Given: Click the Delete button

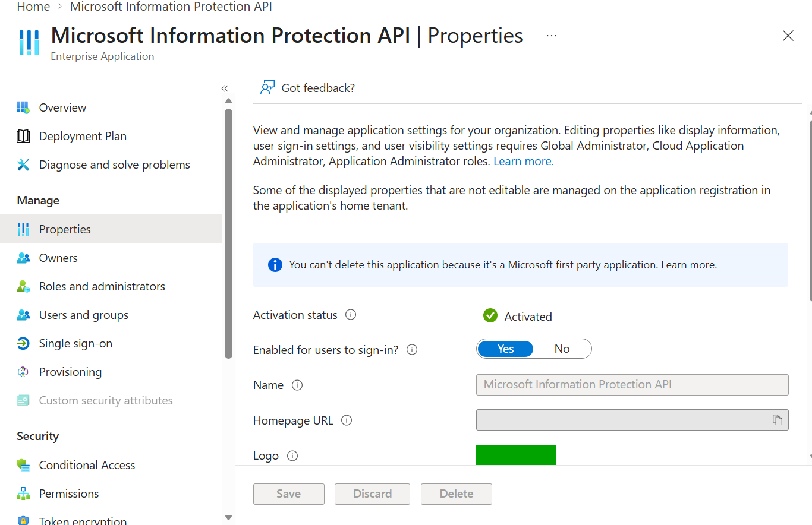Looking at the screenshot, I should pyautogui.click(x=457, y=494).
